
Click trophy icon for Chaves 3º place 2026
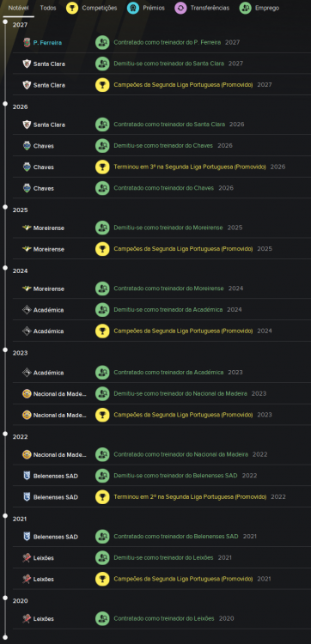coord(102,167)
